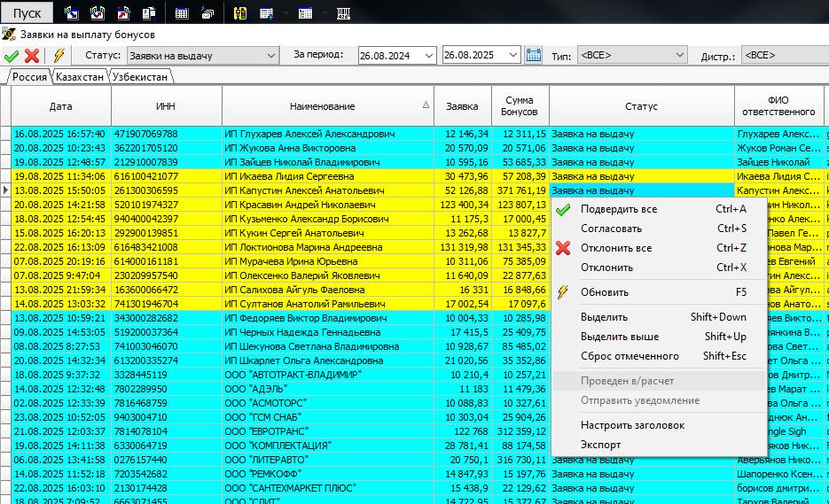Image resolution: width=829 pixels, height=504 pixels.
Task: Click the yellow toolbar icon
Action: pos(240,13)
